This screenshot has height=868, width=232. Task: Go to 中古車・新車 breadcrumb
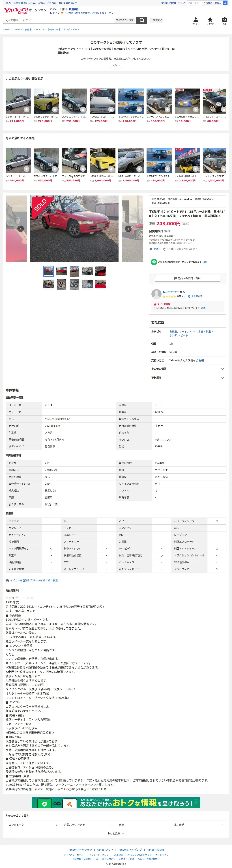(54, 30)
